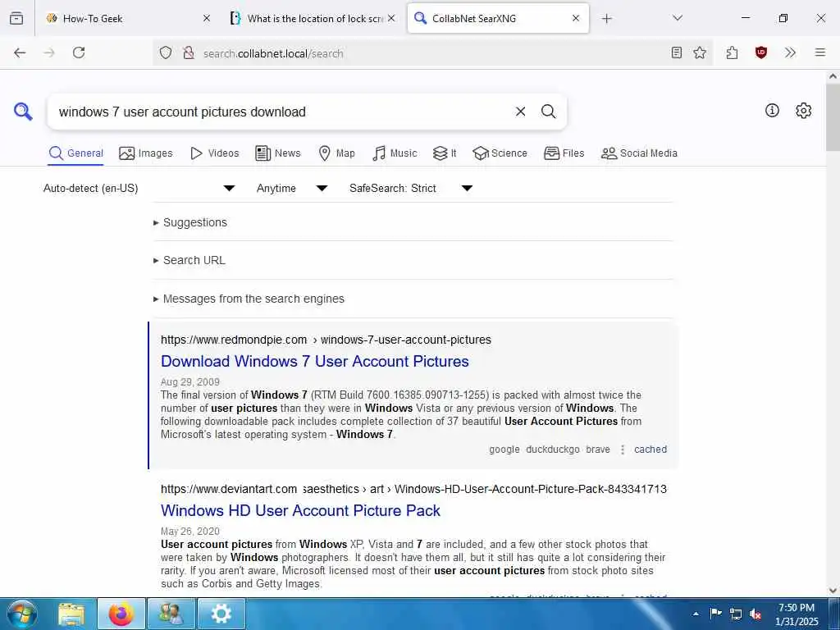This screenshot has height=630, width=840.
Task: Click the deviantart.com result URL
Action: pos(413,489)
